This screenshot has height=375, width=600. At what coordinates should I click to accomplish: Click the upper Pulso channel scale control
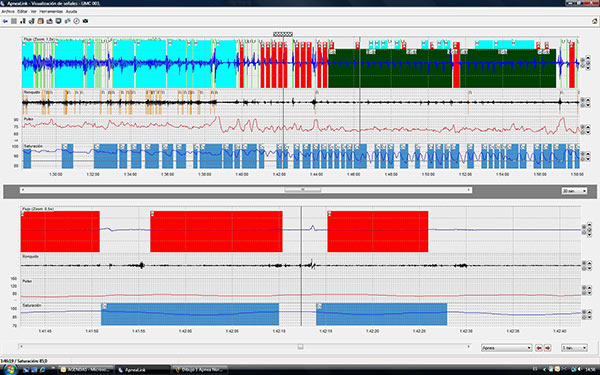click(x=585, y=129)
